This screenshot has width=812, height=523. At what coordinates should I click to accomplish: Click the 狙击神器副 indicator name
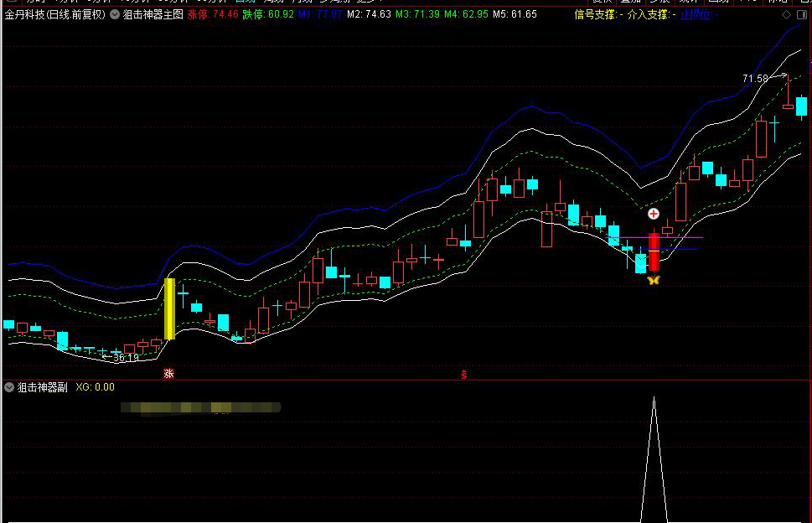[42, 387]
